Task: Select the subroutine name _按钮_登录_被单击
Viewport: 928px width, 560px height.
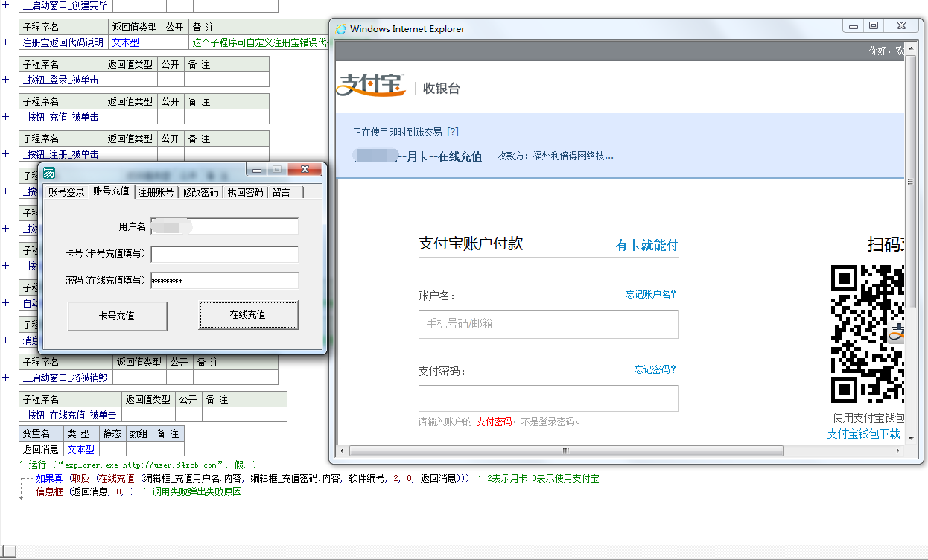Action: [60, 80]
